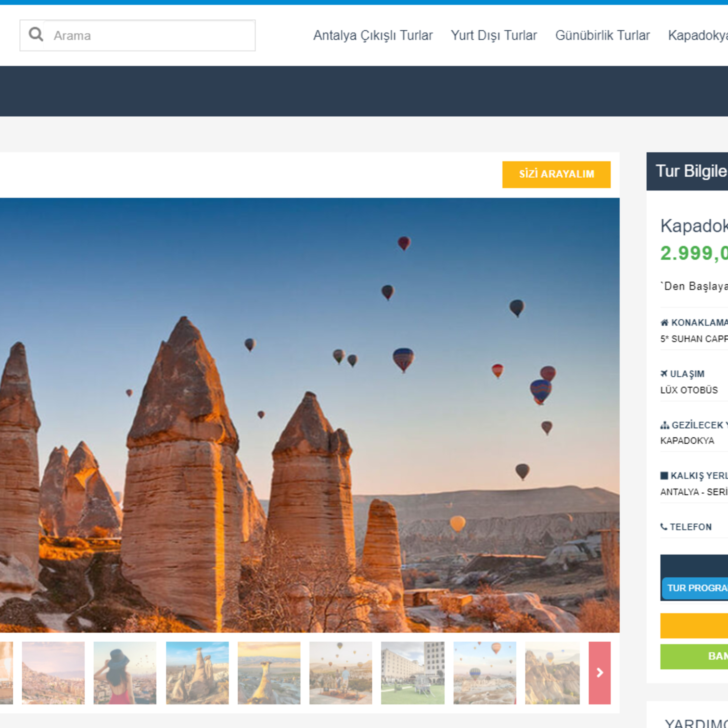Open the main fairy chimneys photo
The image size is (728, 728).
(310, 415)
